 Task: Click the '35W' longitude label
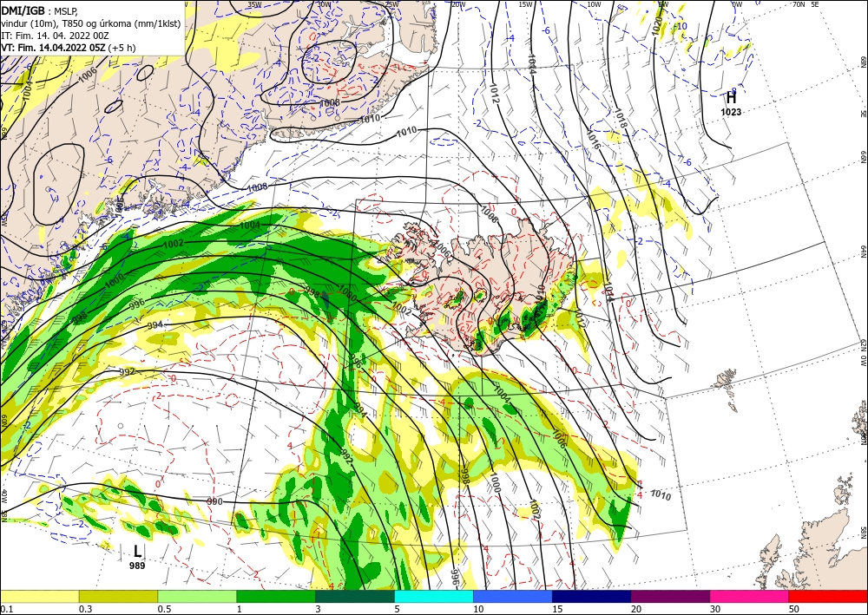click(x=254, y=4)
